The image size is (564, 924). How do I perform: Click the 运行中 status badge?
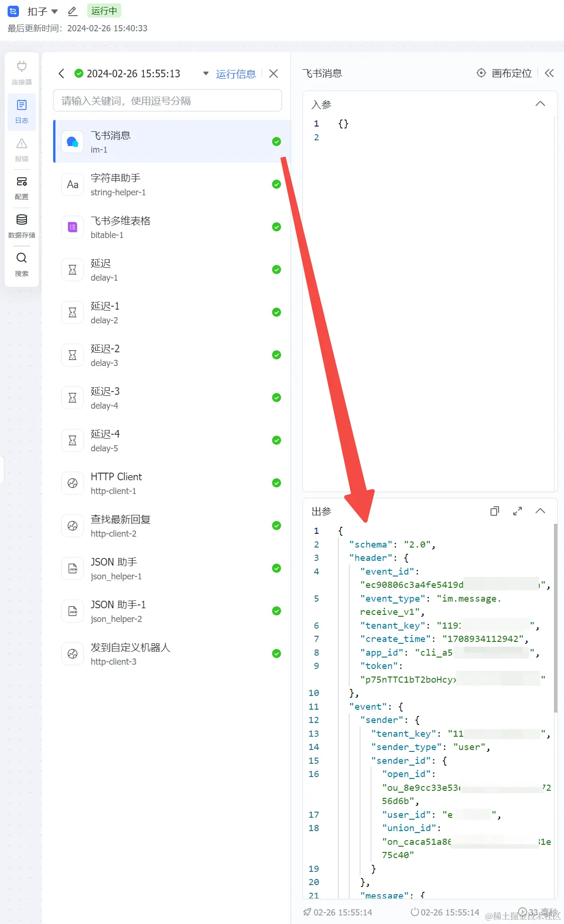(104, 11)
